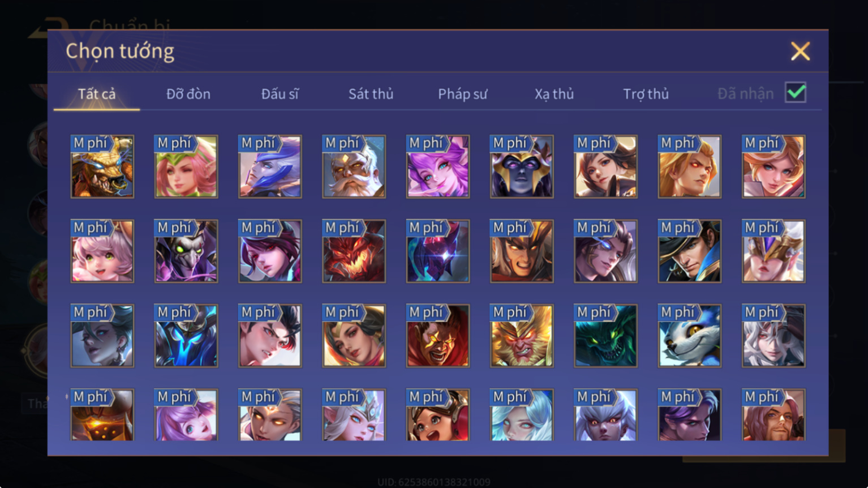Switch to the Xạ thủ tab
The image size is (868, 488).
[x=554, y=94]
